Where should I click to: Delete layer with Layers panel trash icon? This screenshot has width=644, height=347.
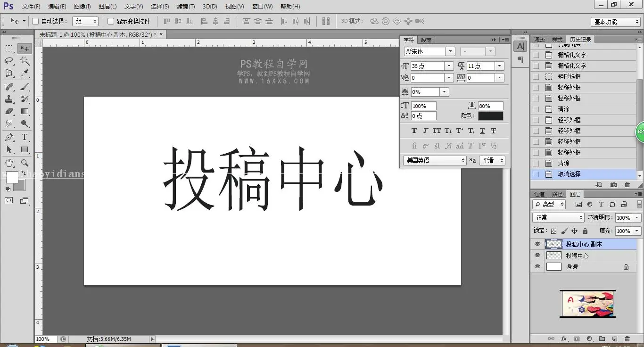[x=627, y=339]
